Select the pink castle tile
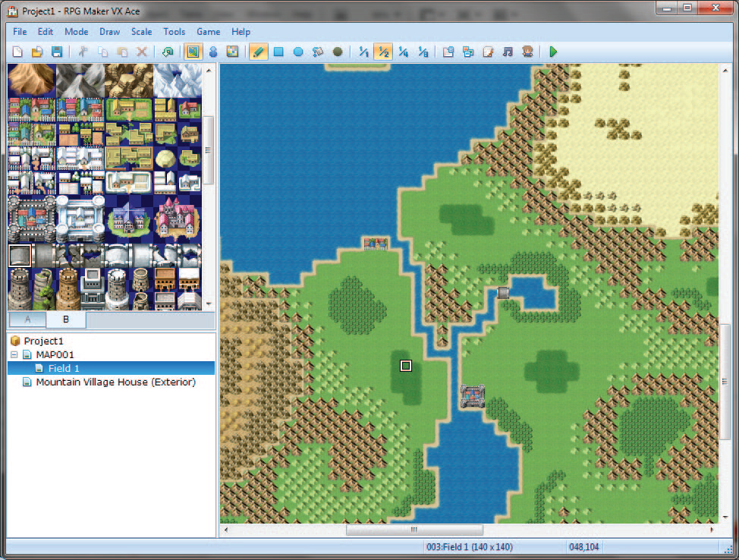 (178, 219)
